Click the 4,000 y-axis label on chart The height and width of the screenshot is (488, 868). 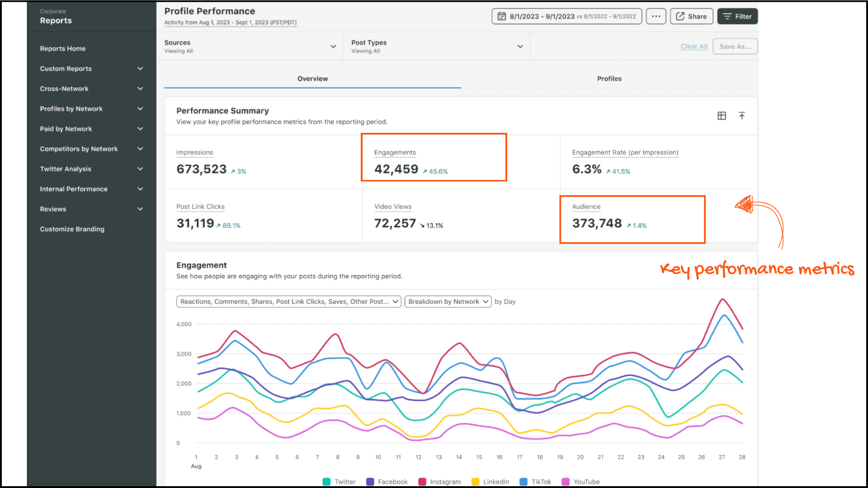click(184, 324)
